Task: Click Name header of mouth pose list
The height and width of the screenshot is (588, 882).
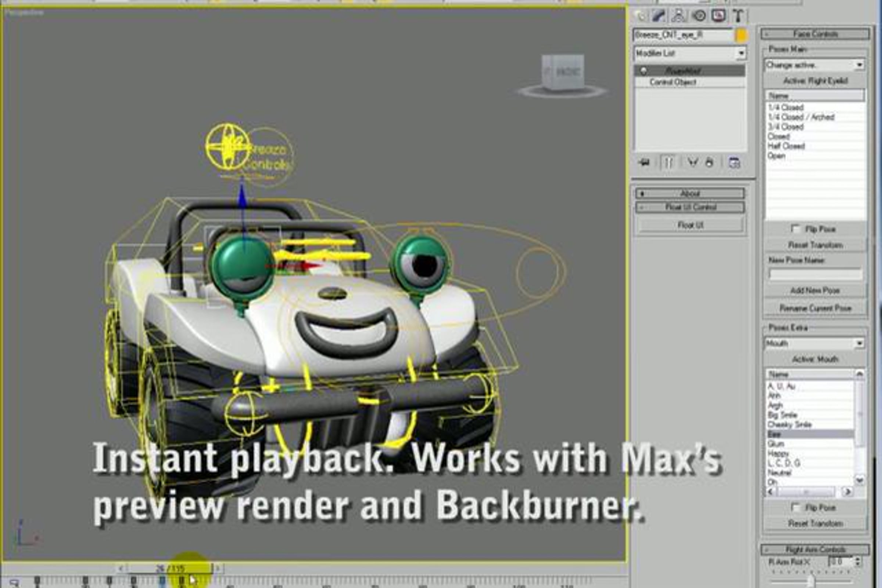Action: tap(810, 374)
